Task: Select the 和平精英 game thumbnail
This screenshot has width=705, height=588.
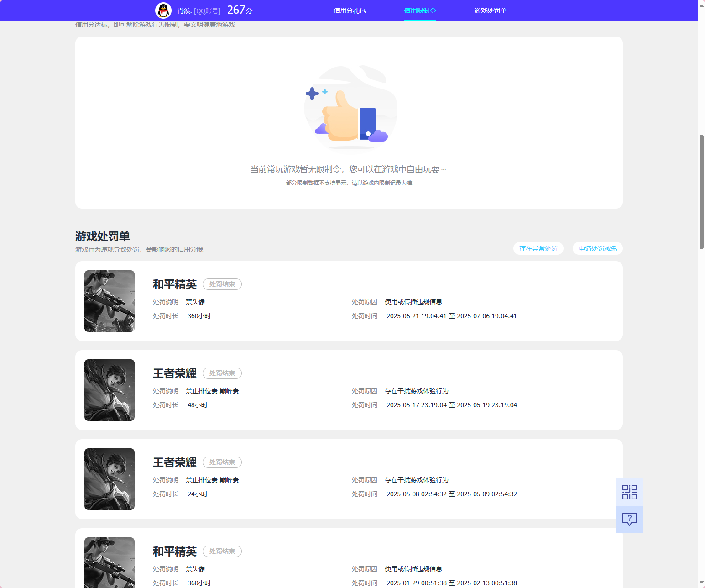Action: click(109, 301)
